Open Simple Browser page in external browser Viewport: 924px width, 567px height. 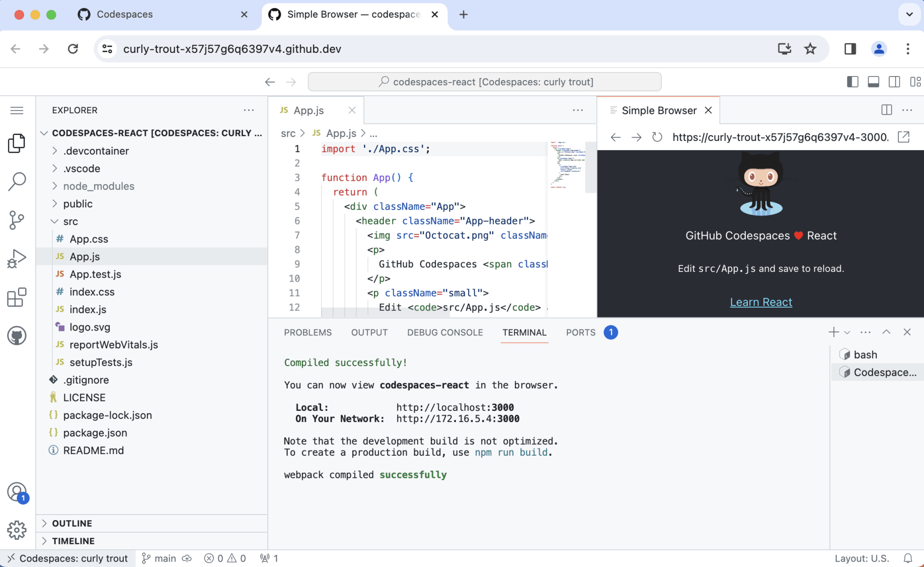click(x=903, y=137)
